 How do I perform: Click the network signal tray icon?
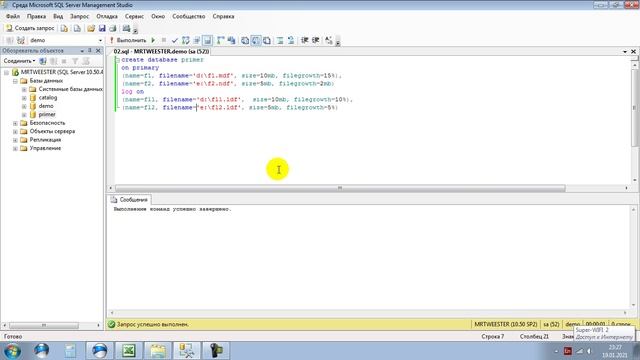pyautogui.click(x=579, y=351)
